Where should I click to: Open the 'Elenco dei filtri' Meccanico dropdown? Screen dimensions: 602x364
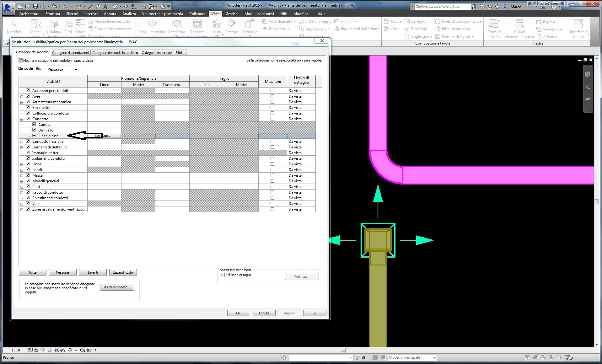click(x=62, y=69)
